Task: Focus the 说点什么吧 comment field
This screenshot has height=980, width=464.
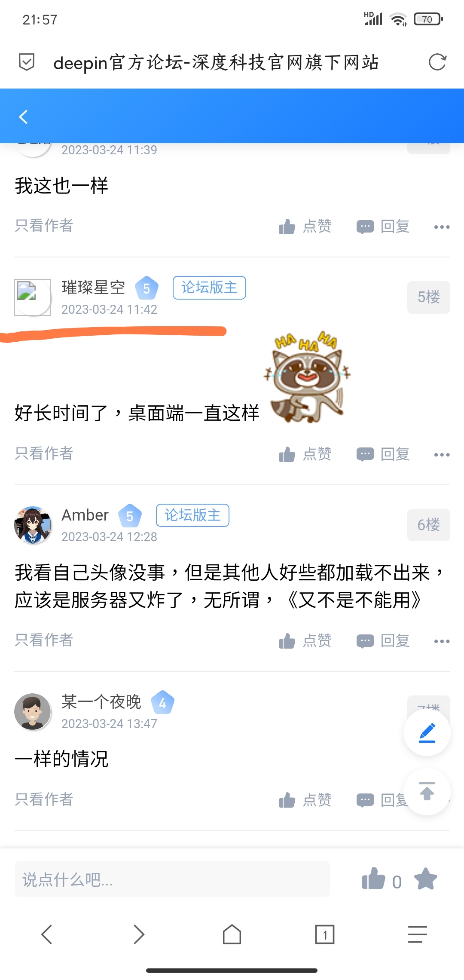Action: pyautogui.click(x=172, y=879)
